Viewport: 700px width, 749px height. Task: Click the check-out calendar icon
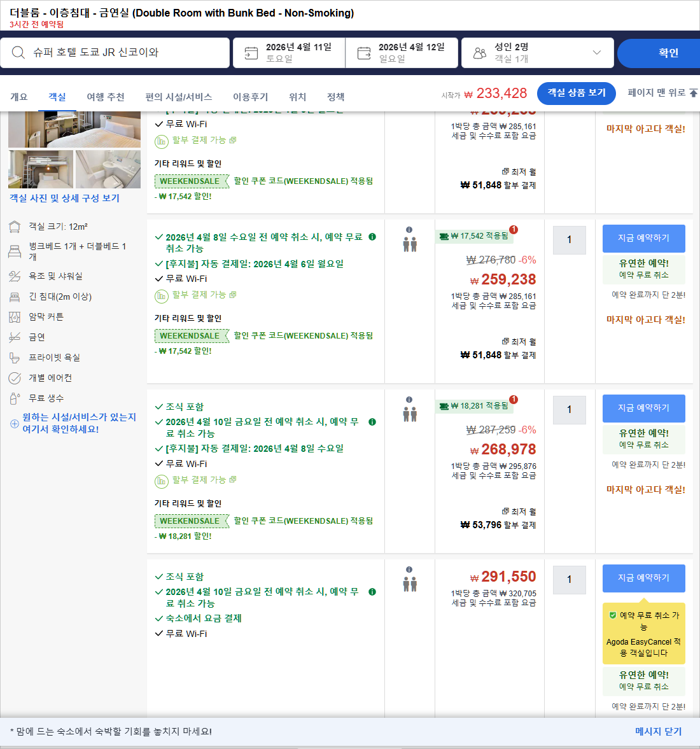(x=364, y=53)
